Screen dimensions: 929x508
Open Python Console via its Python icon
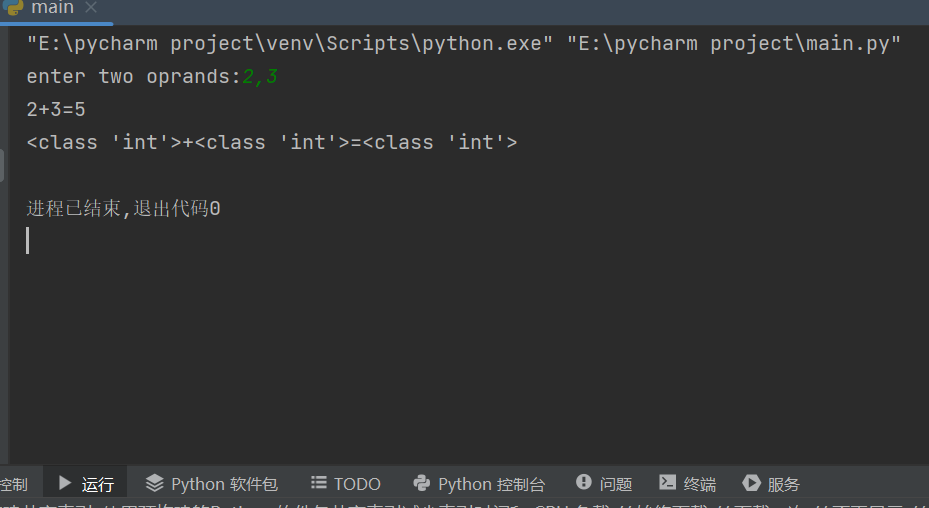(x=422, y=484)
